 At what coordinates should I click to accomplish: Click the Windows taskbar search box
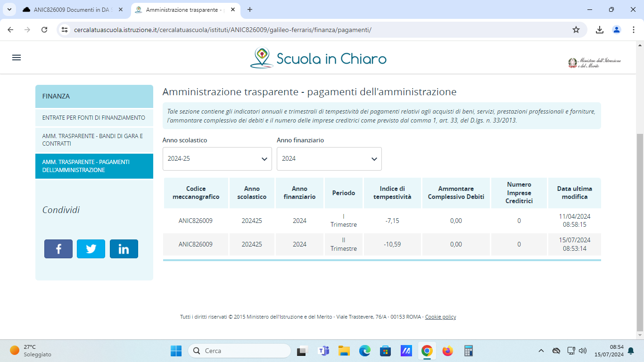click(x=239, y=351)
